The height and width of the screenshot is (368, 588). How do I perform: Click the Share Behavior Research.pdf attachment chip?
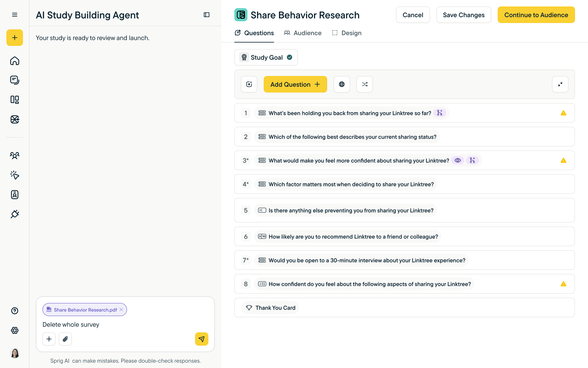[x=85, y=310]
